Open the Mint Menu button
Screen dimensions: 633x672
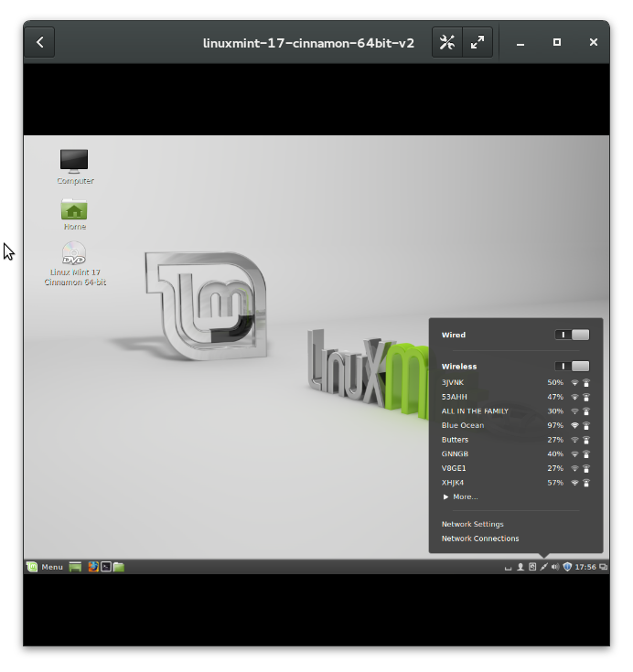pos(45,567)
